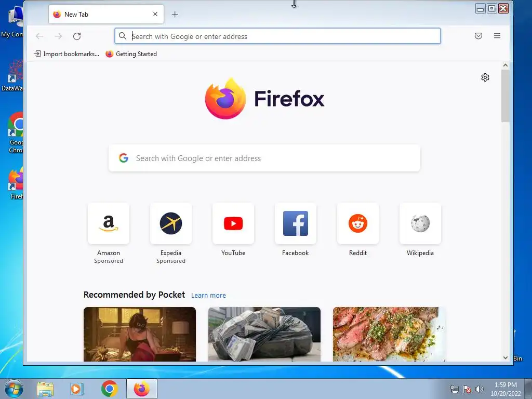
Task: Click the page scrollbar down arrow
Action: tap(505, 357)
